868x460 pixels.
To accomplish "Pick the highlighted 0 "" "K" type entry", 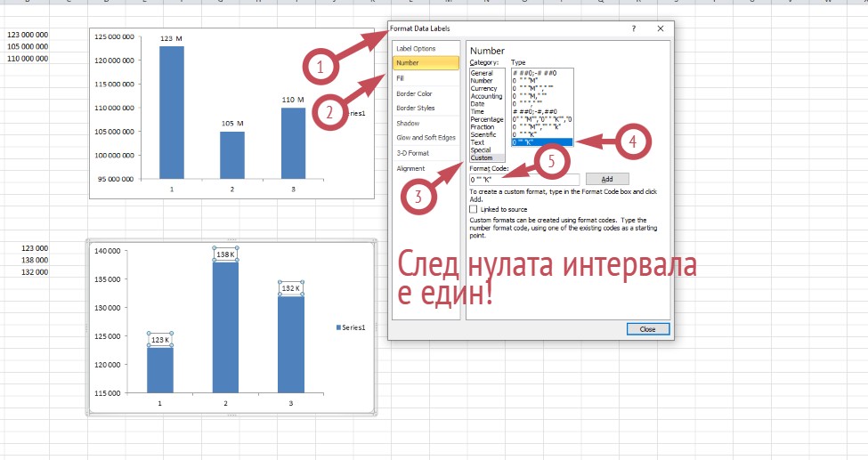I will point(541,142).
